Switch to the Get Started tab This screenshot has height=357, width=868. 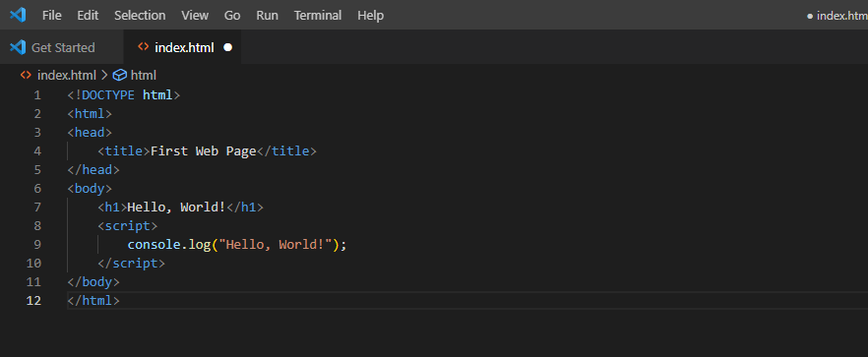click(61, 47)
